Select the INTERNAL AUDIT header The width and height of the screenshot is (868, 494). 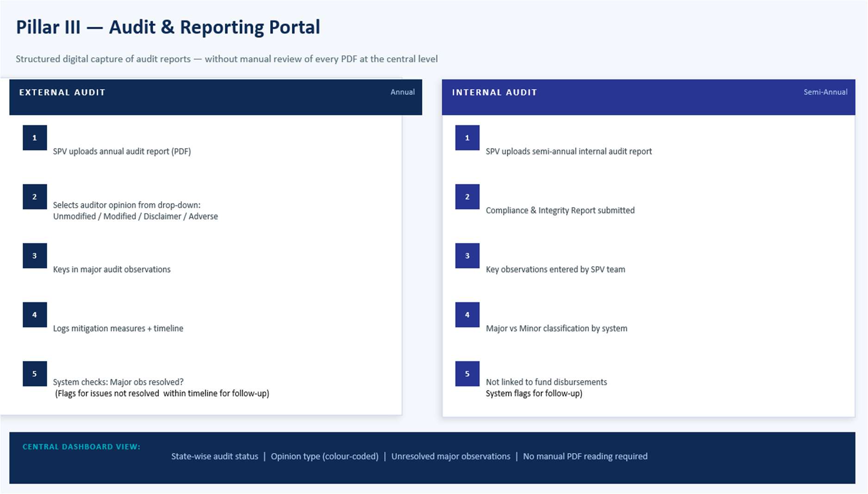click(648, 97)
